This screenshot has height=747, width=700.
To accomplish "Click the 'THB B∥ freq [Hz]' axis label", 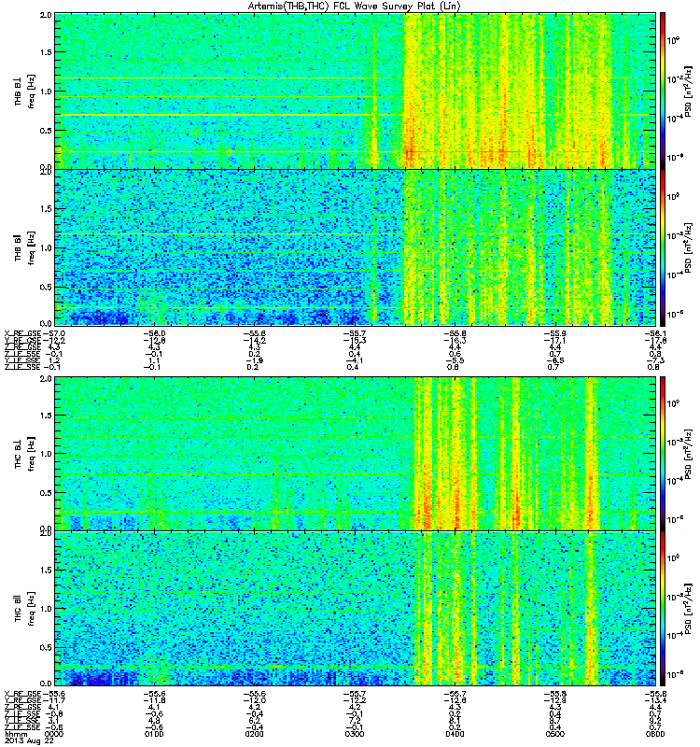I will [x=24, y=247].
